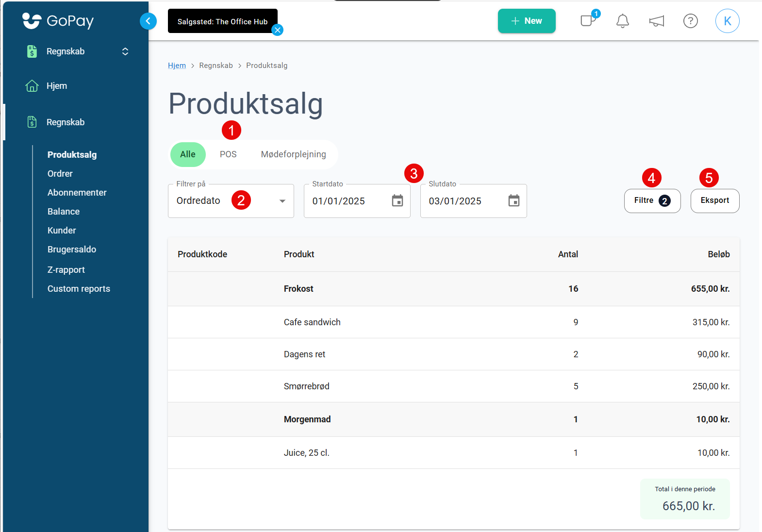Click the 655,00 kr. Frokost amount

pos(711,289)
